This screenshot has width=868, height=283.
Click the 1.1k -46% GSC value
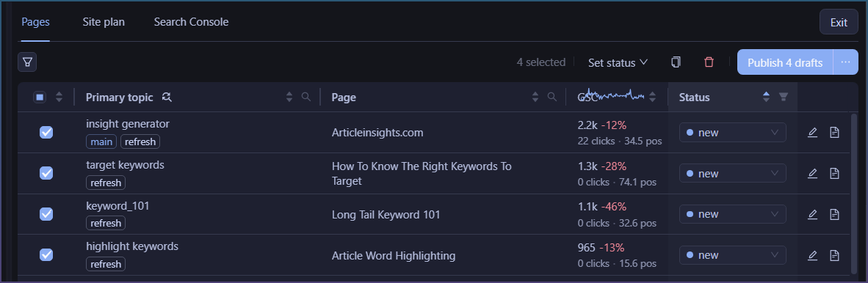tap(601, 207)
